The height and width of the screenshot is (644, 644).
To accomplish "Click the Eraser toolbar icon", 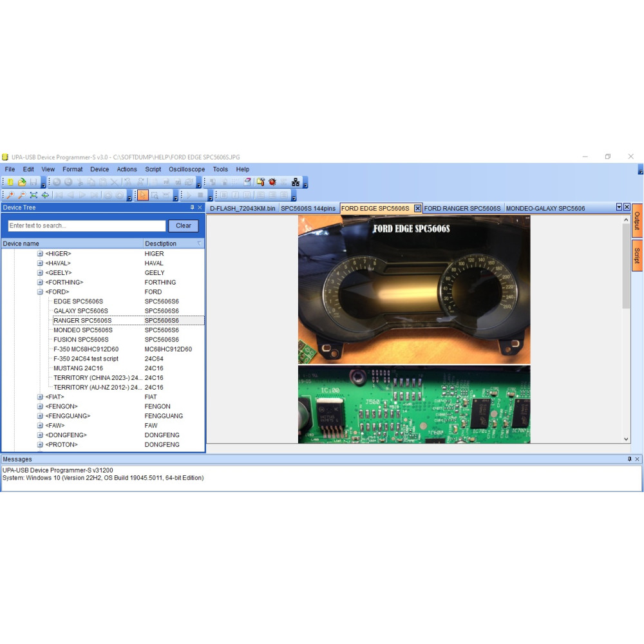I will point(247,182).
